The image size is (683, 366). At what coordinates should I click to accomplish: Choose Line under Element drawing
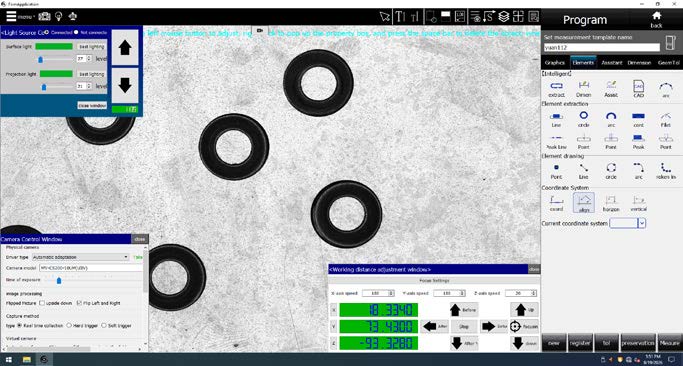(584, 171)
